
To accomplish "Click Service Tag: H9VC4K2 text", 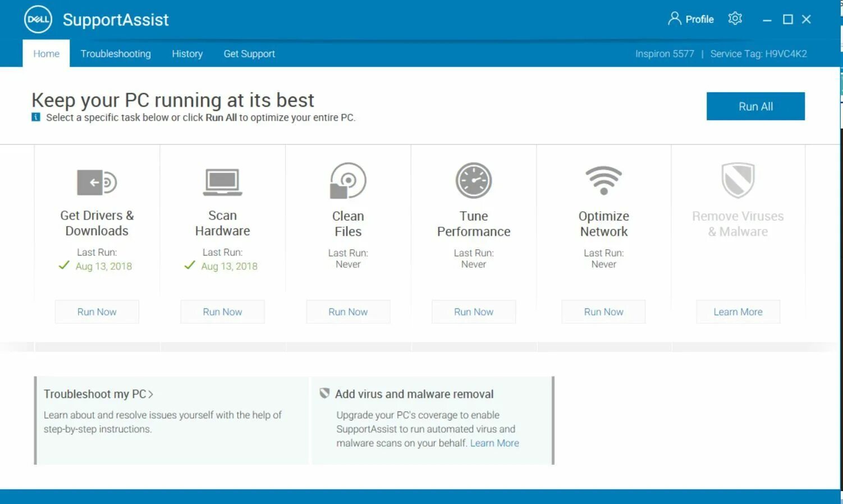I will click(758, 54).
